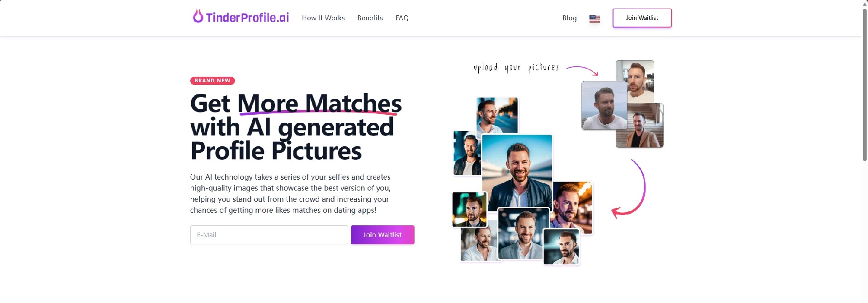Click the generated photo with green neon background

point(469,210)
